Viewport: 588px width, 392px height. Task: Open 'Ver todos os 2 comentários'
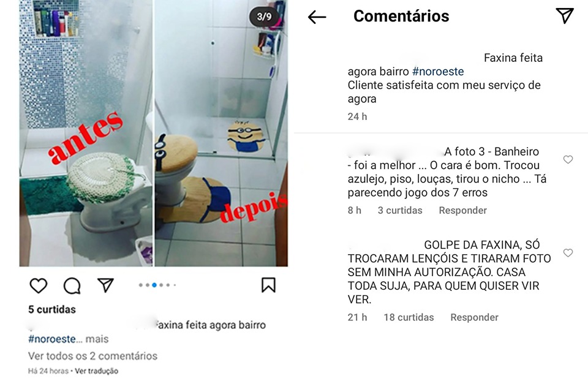(x=92, y=356)
